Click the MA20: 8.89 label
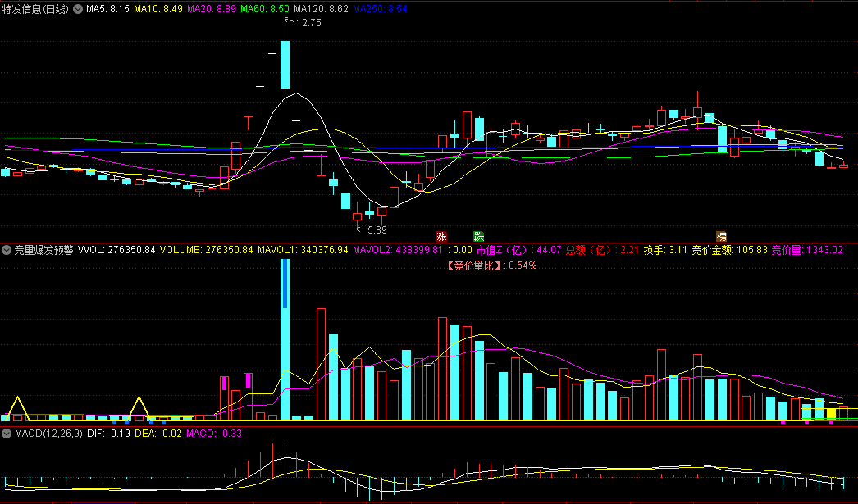This screenshot has width=858, height=504. coord(211,9)
